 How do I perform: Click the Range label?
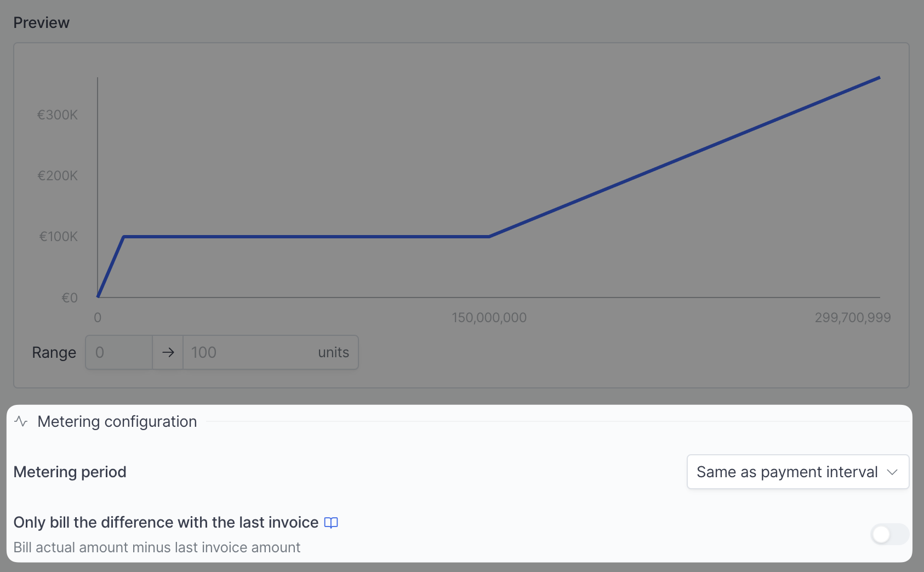(54, 352)
